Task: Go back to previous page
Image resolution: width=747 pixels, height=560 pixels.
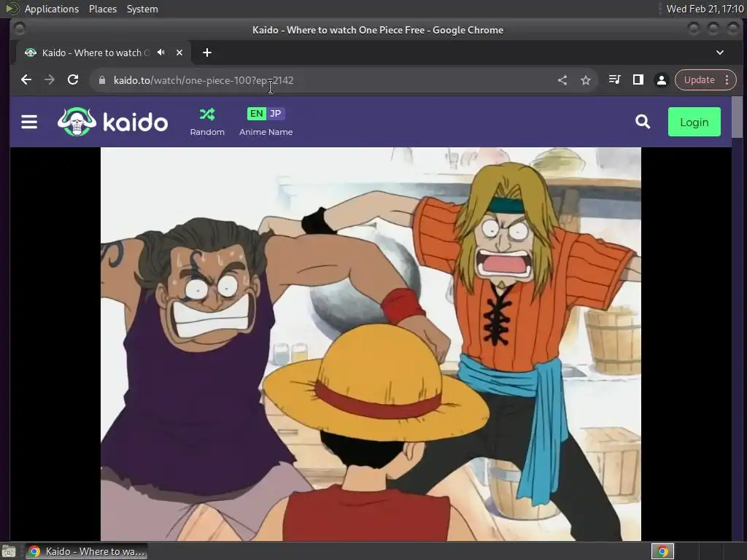Action: click(26, 80)
